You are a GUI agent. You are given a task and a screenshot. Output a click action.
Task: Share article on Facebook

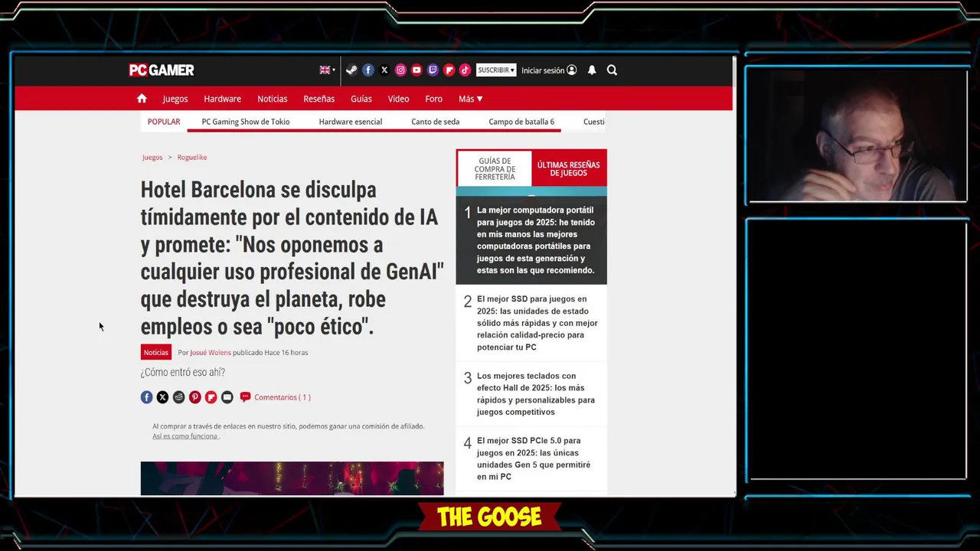[x=146, y=397]
